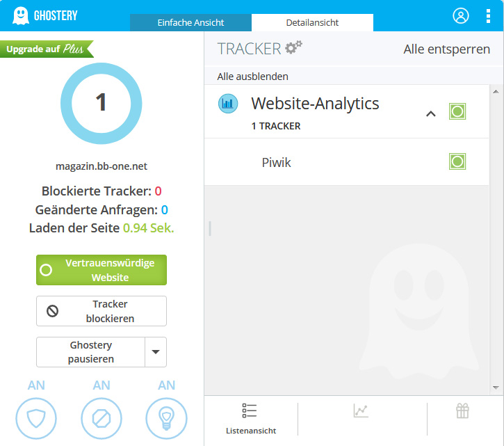Switch to Einfache Ansicht tab
504x446 pixels.
[x=190, y=22]
